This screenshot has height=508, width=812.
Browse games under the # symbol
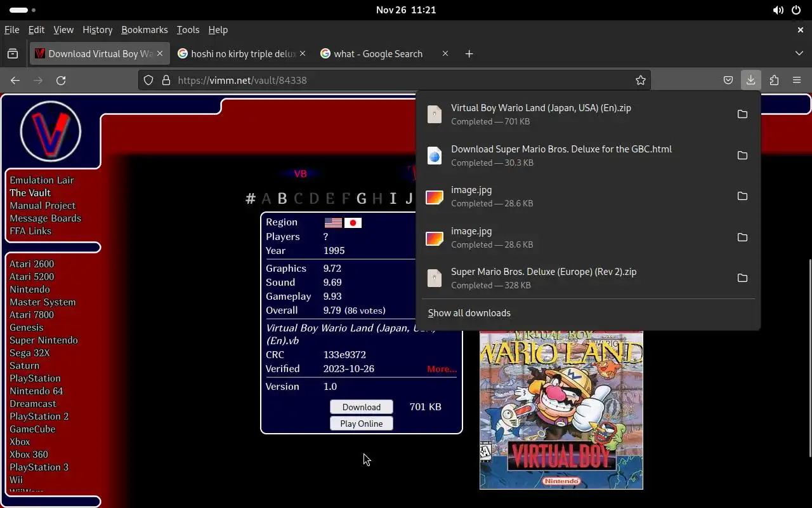(x=251, y=199)
